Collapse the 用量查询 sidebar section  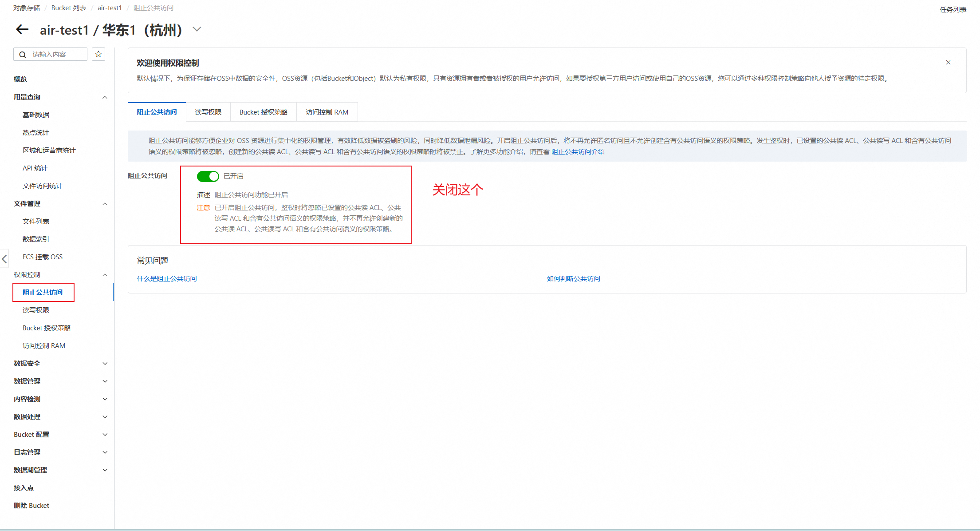105,97
